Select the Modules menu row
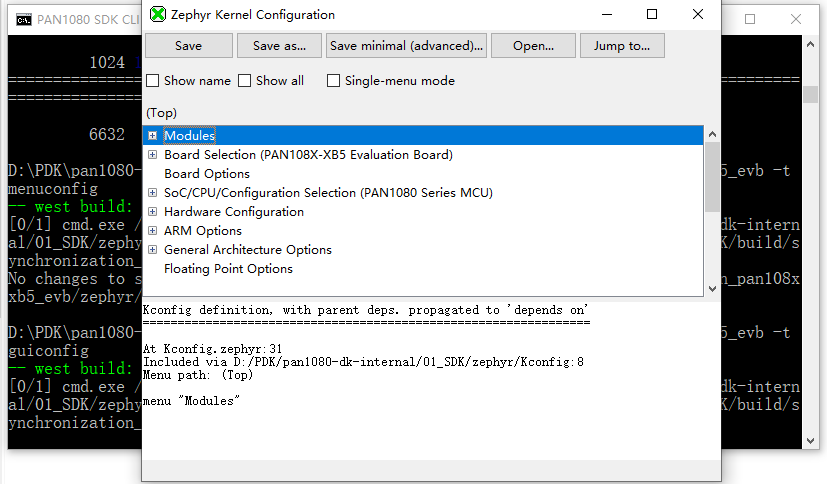The image size is (827, 484). tap(424, 135)
